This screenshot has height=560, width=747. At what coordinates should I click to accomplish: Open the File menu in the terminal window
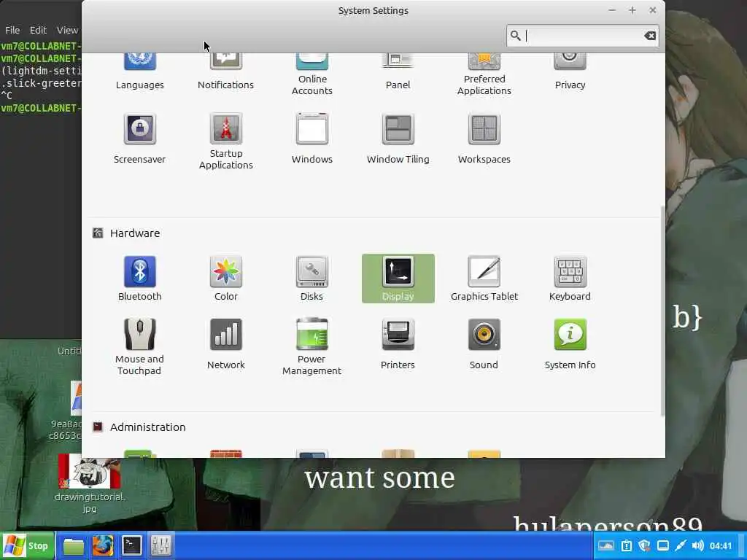click(x=12, y=30)
